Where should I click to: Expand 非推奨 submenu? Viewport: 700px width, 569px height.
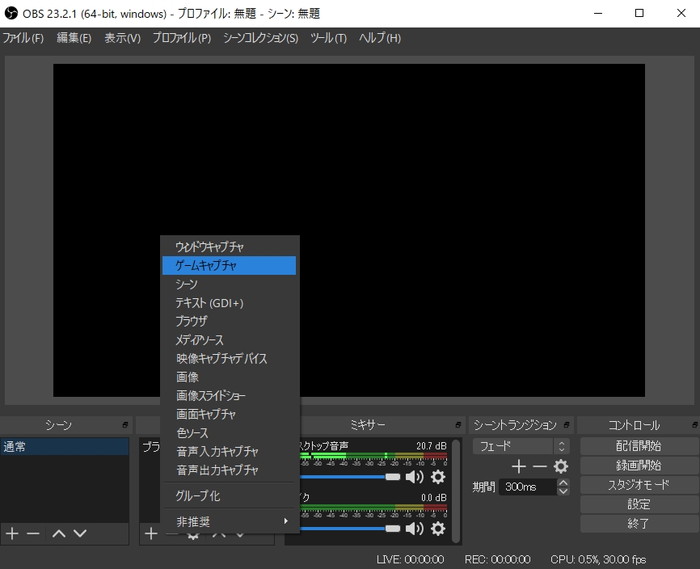tap(230, 521)
